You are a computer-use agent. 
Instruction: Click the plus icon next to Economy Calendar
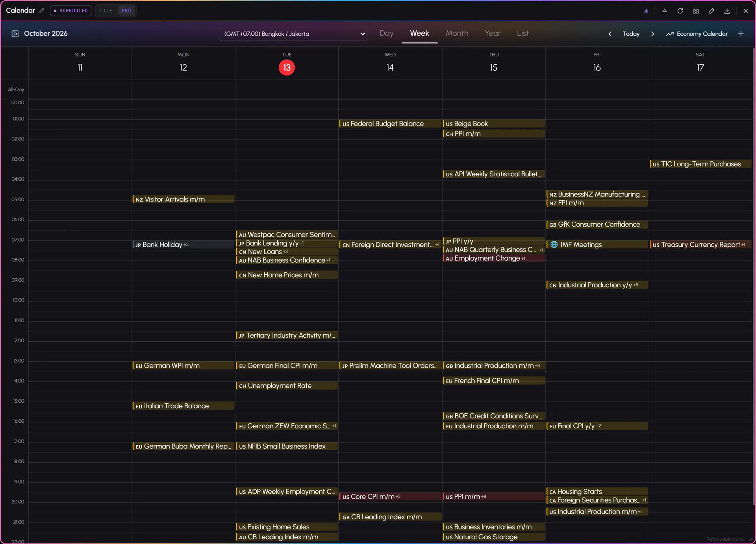click(x=741, y=34)
